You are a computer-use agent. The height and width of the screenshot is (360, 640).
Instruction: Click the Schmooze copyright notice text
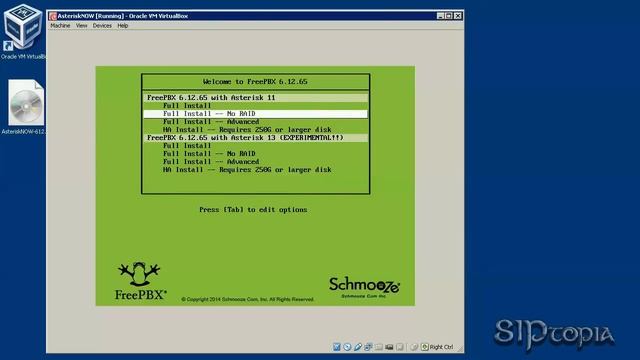pos(247,299)
